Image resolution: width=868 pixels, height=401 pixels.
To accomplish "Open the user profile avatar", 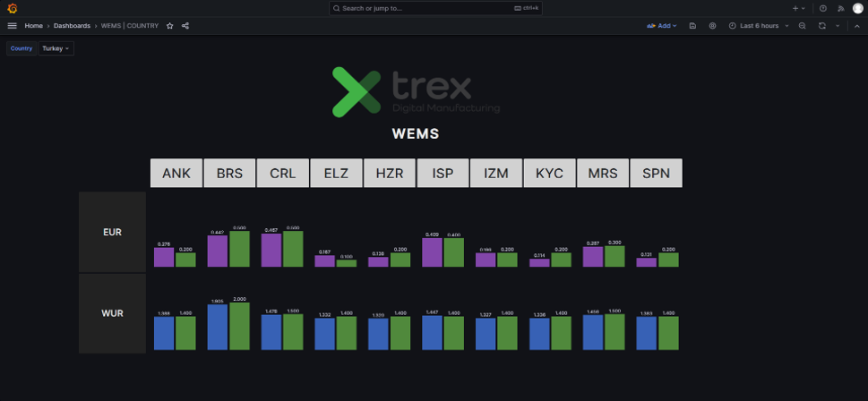I will pos(857,8).
